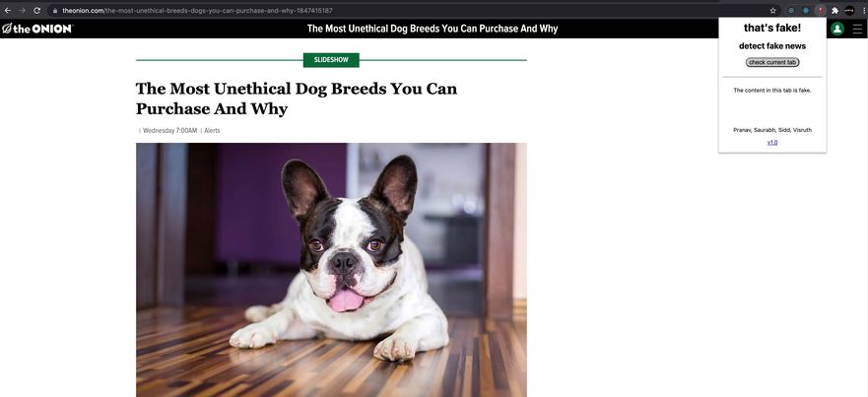Click the second blue circular extension icon
Viewport: 868px width, 397px height.
(x=806, y=11)
